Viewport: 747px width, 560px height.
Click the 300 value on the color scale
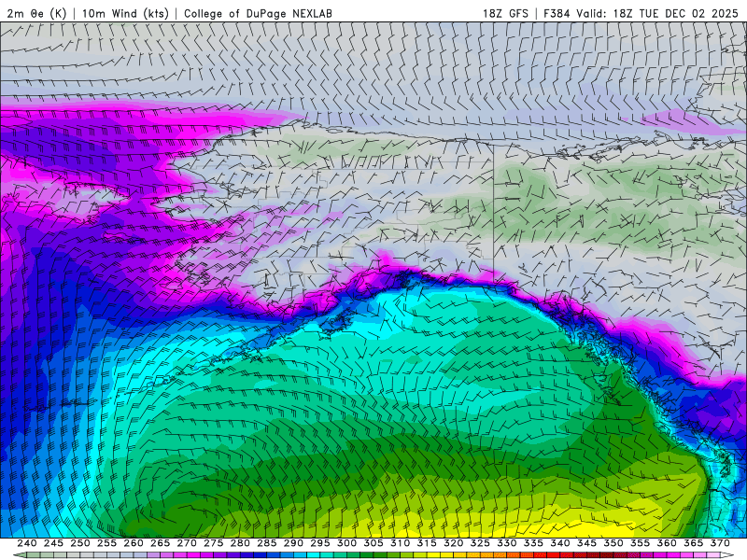click(346, 543)
